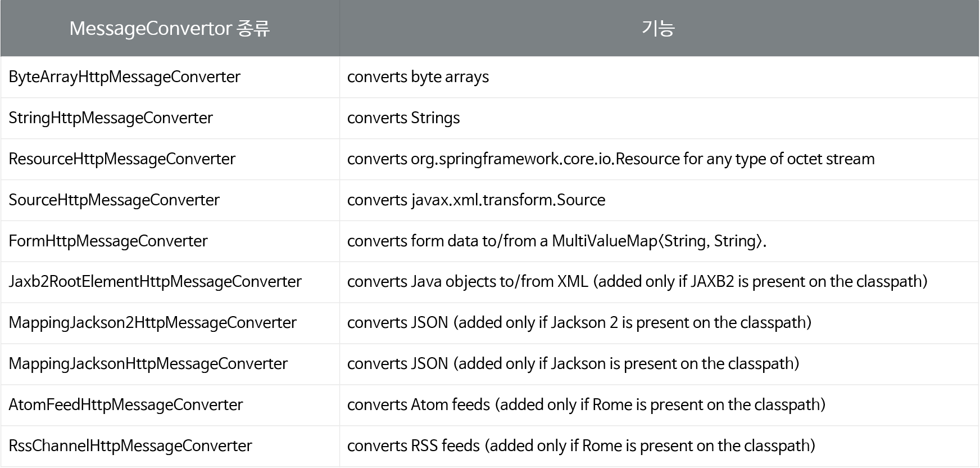Click the RSS feeds Rome description
Viewport: 980px width, 468px height.
(x=581, y=446)
